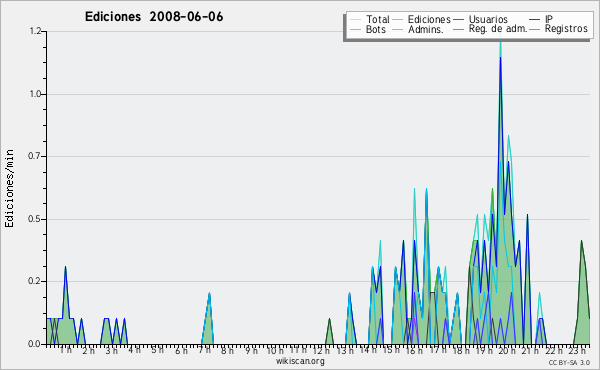Click the '14 h' x-axis label

pyautogui.click(x=368, y=350)
